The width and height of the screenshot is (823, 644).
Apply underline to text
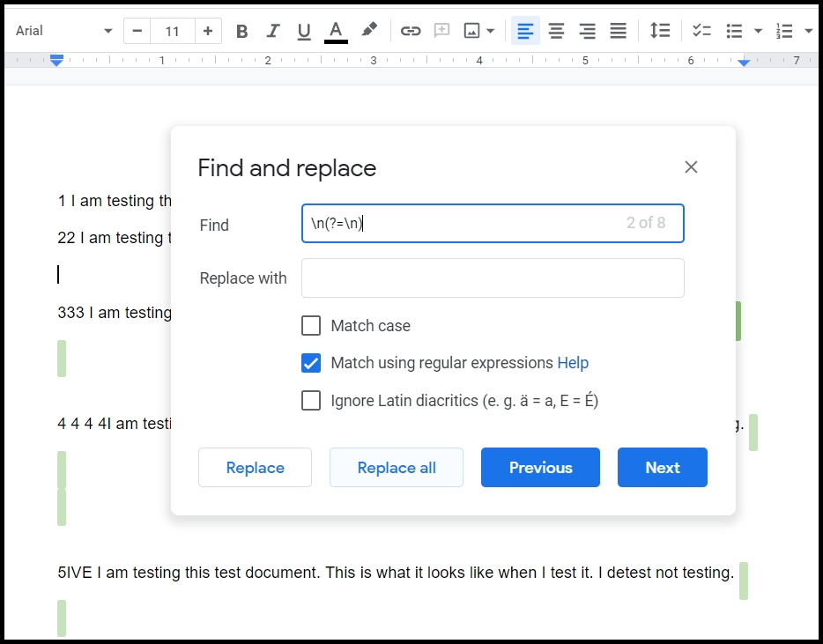point(303,30)
